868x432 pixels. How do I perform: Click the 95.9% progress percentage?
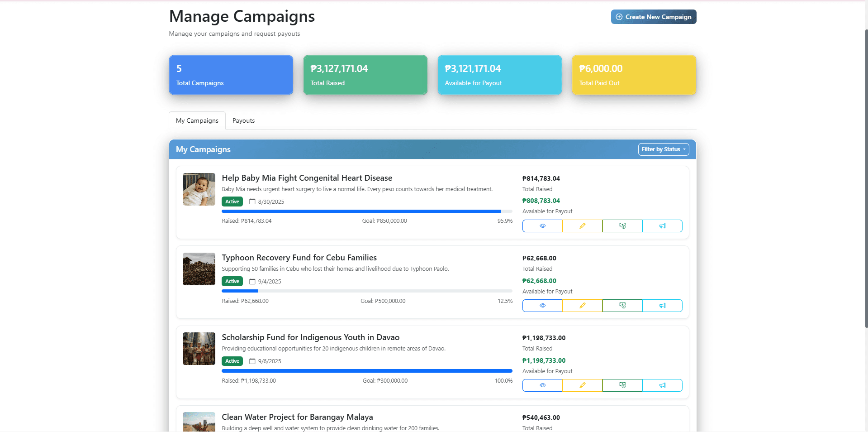pos(505,221)
